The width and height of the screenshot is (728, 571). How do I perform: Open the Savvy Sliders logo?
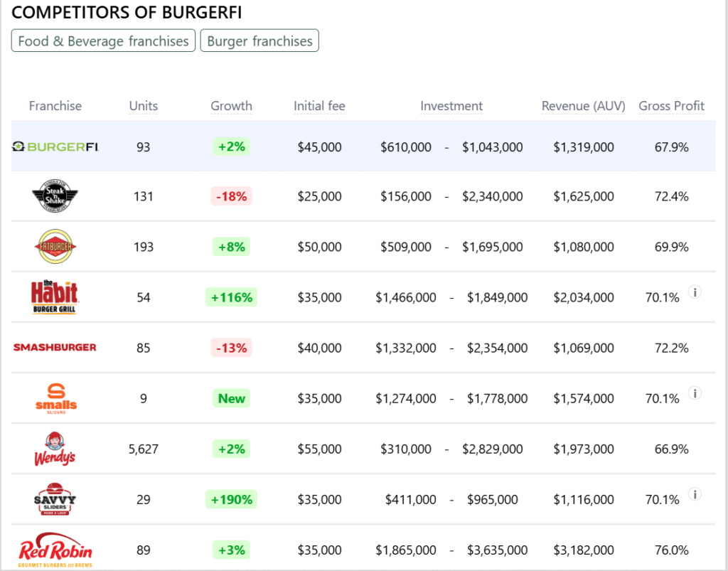[55, 499]
